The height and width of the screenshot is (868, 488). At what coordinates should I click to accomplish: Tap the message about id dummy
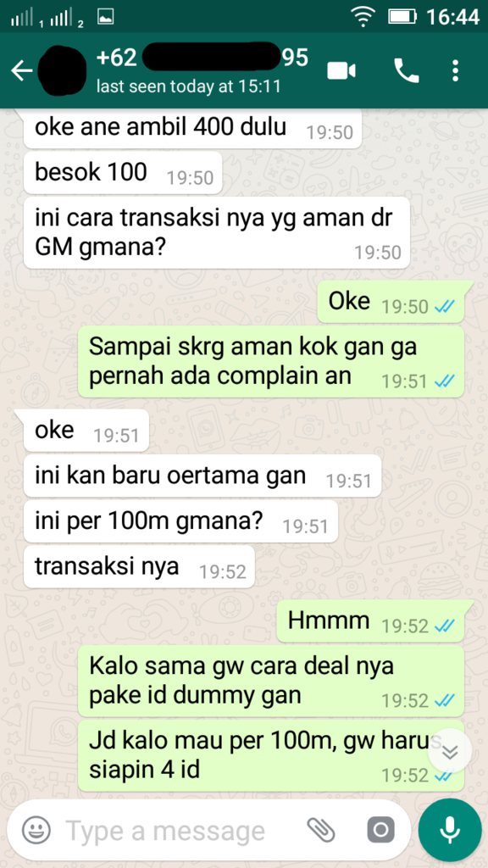pos(270,681)
